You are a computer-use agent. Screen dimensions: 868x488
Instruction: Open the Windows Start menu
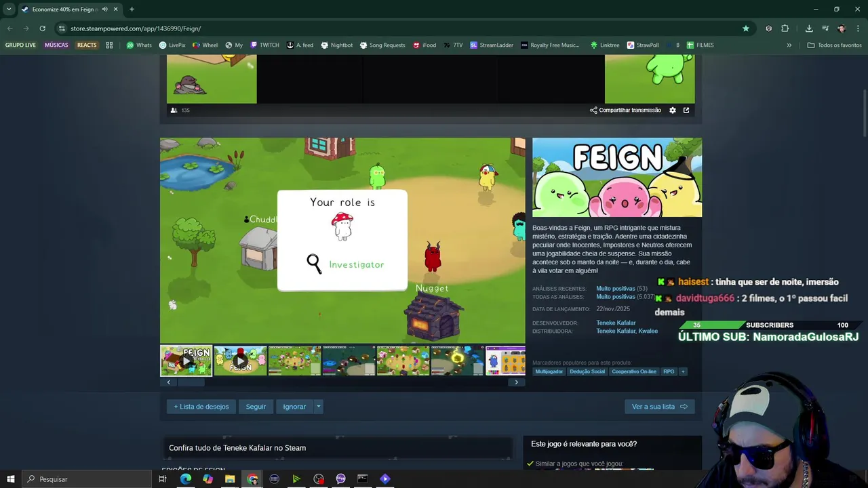coord(10,479)
